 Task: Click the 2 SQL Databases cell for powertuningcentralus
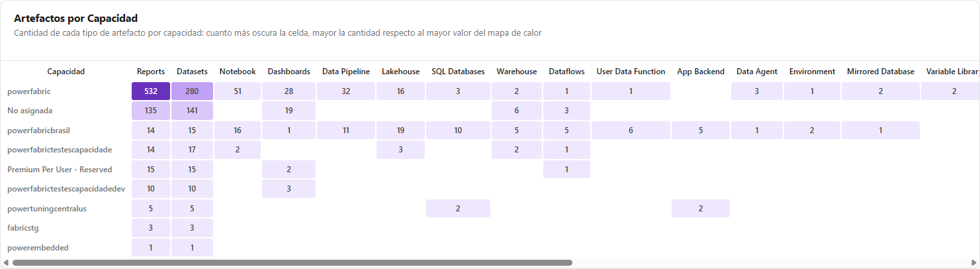point(458,209)
